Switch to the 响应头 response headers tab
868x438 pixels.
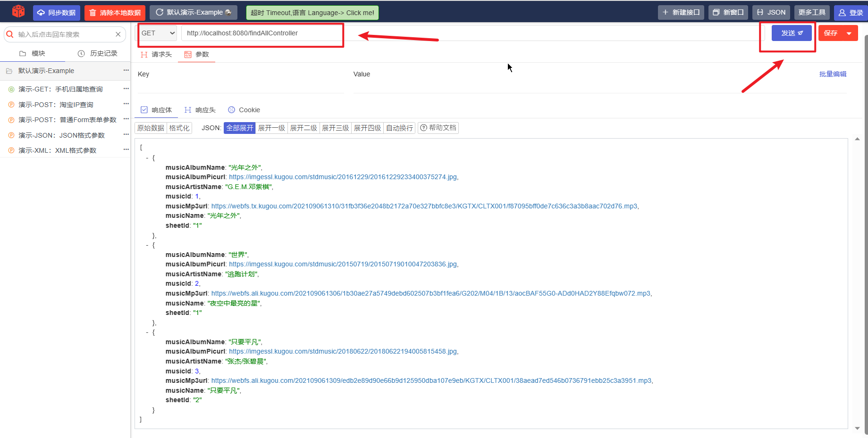coord(200,110)
